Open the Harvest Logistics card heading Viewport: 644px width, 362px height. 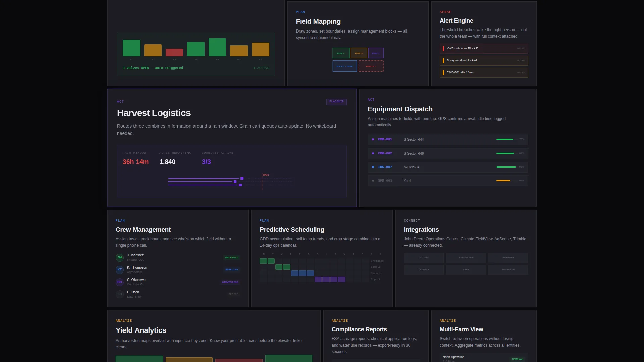click(154, 113)
